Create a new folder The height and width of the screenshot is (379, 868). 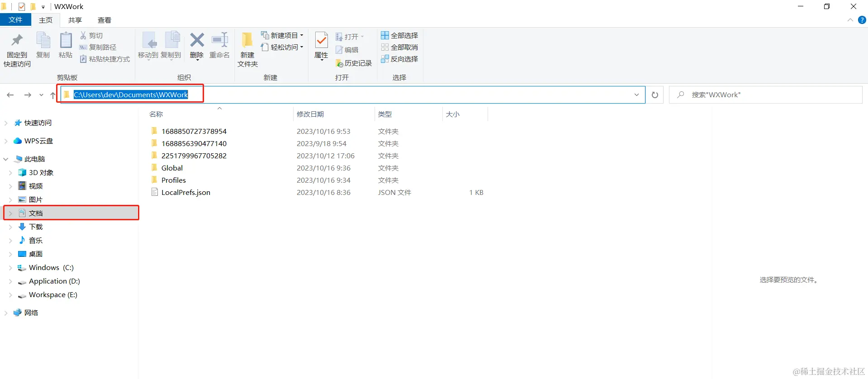(247, 50)
